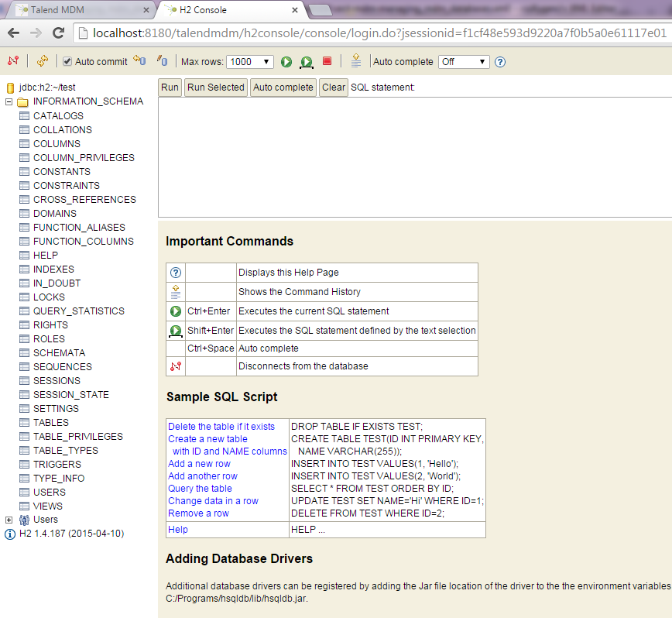Image resolution: width=672 pixels, height=618 pixels.
Task: Expand the Users tree node
Action: (9, 520)
